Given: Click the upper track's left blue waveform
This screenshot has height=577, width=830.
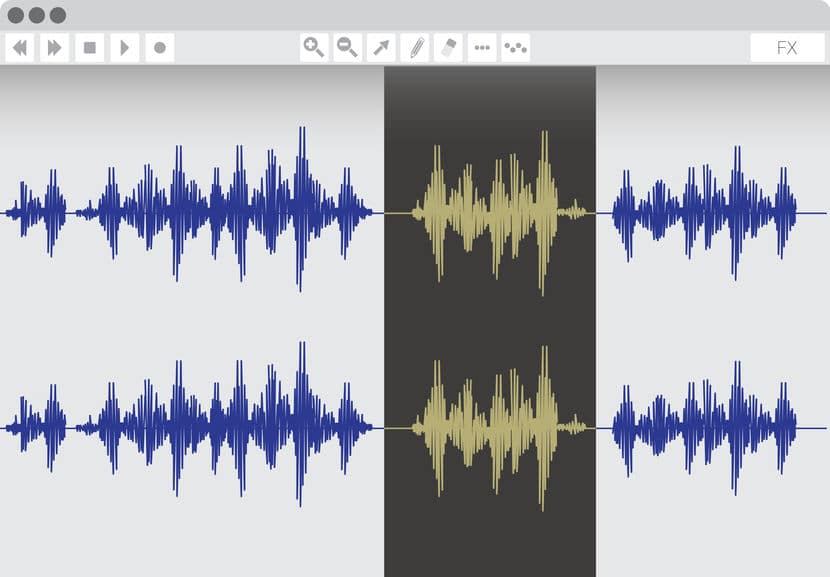Looking at the screenshot, I should click(191, 212).
